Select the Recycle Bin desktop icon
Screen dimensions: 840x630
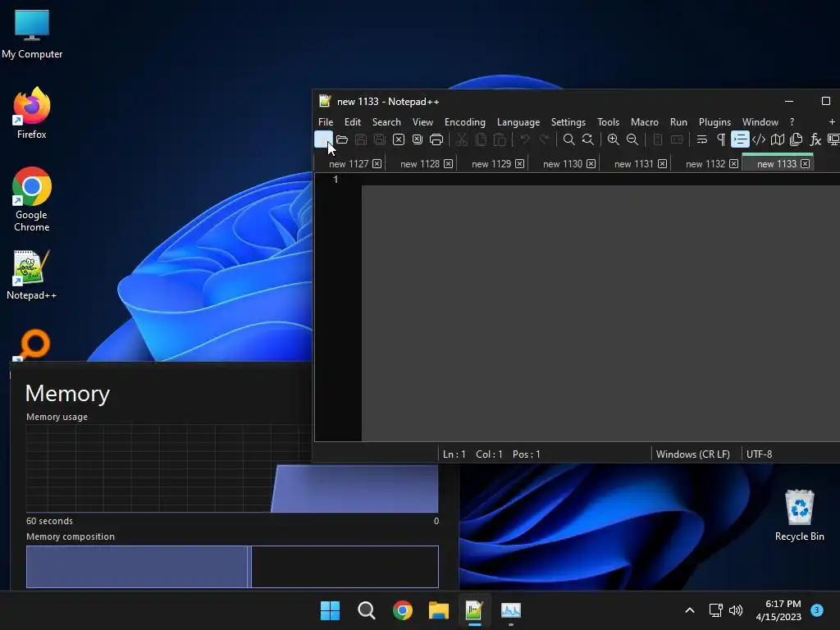point(799,515)
